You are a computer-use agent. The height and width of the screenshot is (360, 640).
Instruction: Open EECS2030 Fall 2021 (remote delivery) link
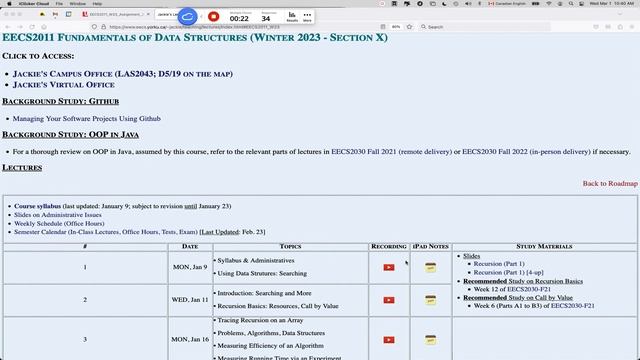coord(391,151)
